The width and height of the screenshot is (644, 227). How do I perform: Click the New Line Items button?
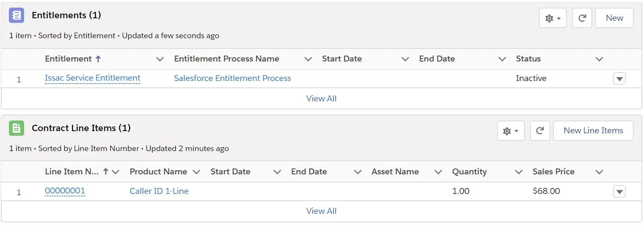593,131
